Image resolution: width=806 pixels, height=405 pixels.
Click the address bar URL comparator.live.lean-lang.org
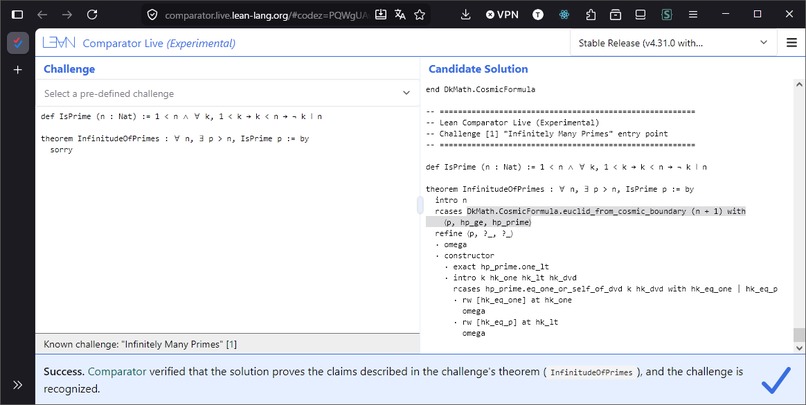(x=266, y=15)
